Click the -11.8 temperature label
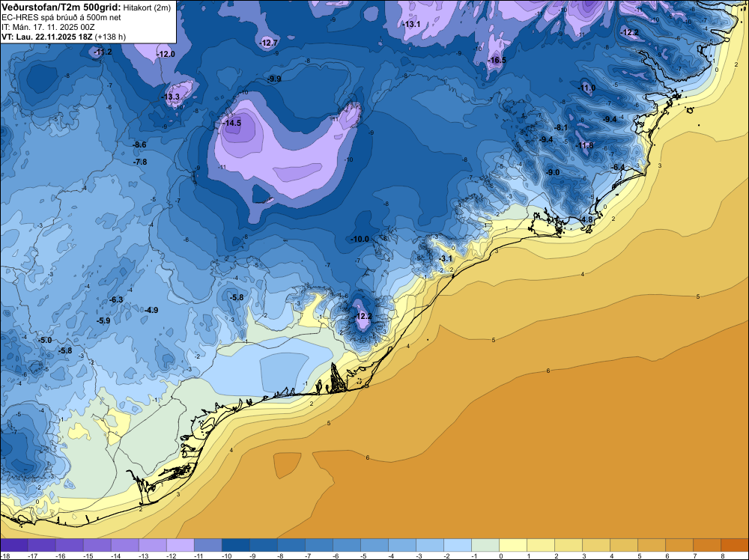Image resolution: width=749 pixels, height=560 pixels. coord(584,145)
